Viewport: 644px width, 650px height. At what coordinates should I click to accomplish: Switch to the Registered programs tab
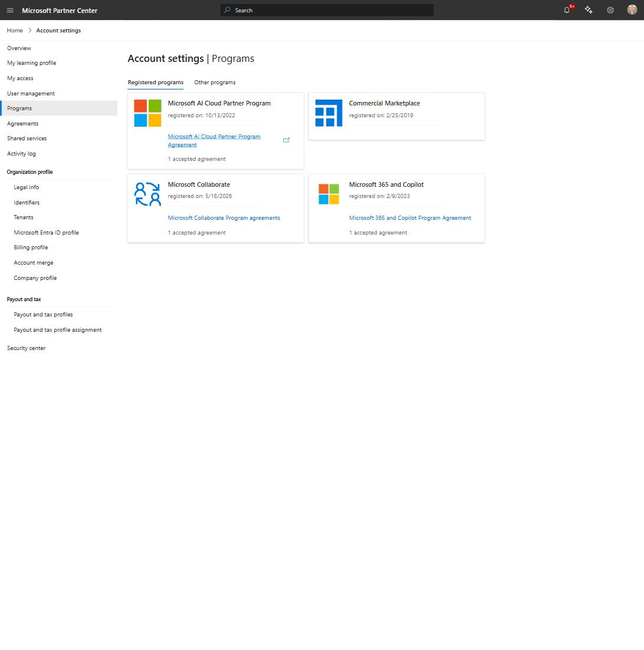(x=156, y=82)
